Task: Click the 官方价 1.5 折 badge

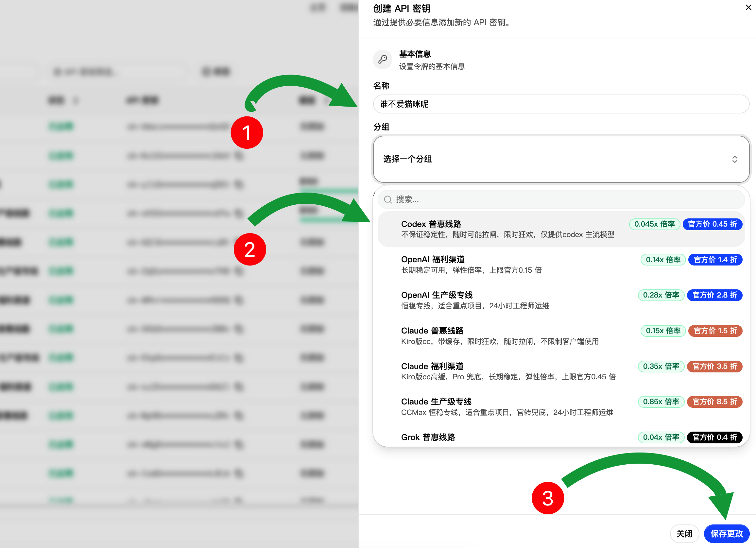Action: click(x=715, y=331)
